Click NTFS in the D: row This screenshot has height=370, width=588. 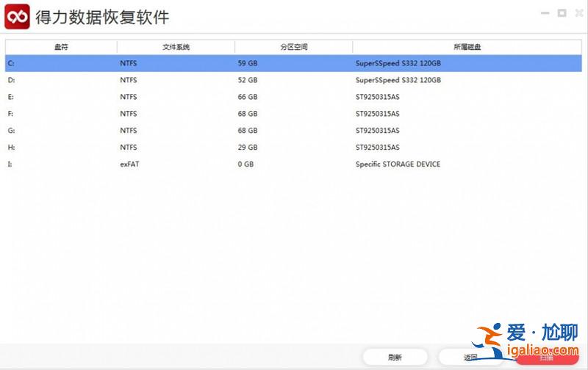[x=128, y=80]
